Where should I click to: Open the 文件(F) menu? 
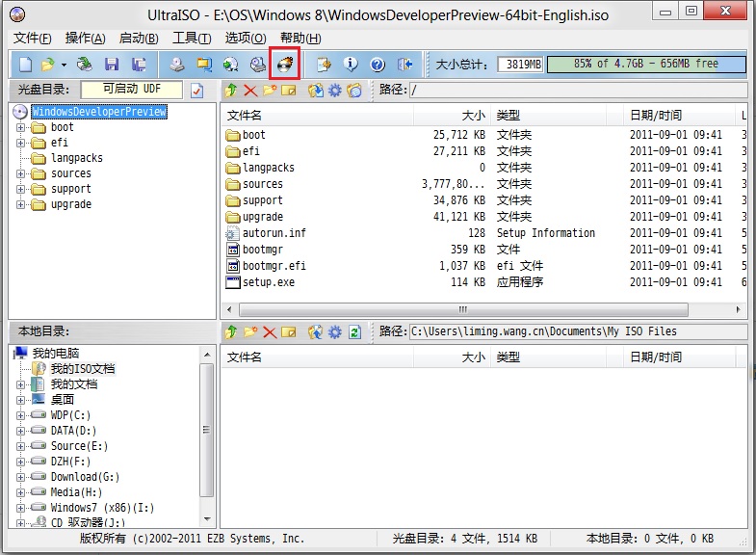33,39
